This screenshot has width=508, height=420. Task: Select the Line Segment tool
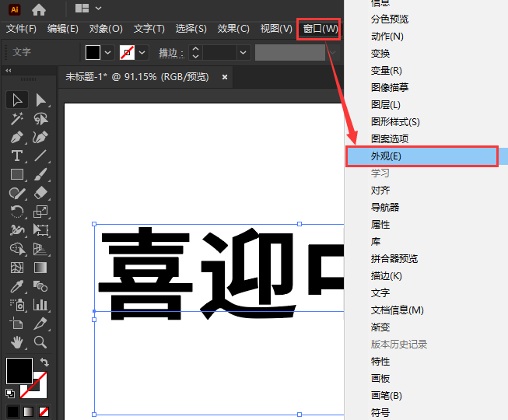click(40, 156)
